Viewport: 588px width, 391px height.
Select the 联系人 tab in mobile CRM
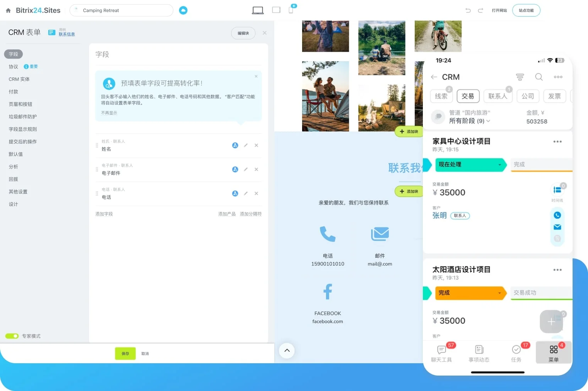(x=498, y=96)
